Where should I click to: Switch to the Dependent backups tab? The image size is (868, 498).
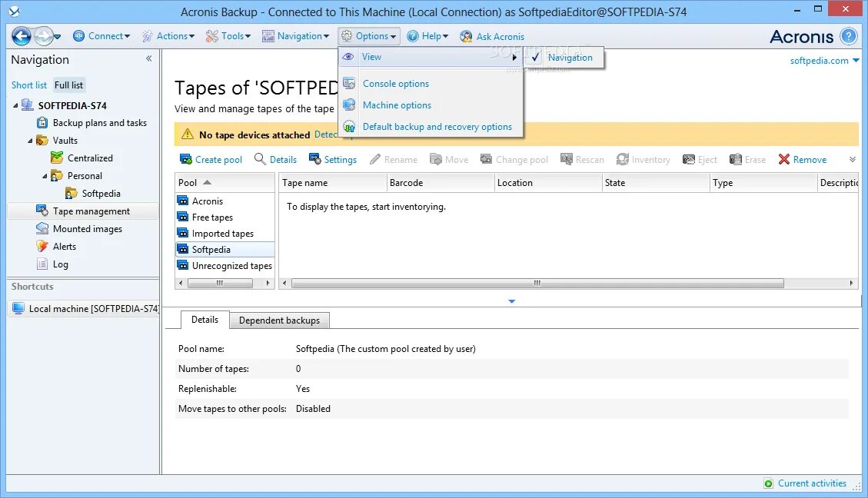point(279,320)
